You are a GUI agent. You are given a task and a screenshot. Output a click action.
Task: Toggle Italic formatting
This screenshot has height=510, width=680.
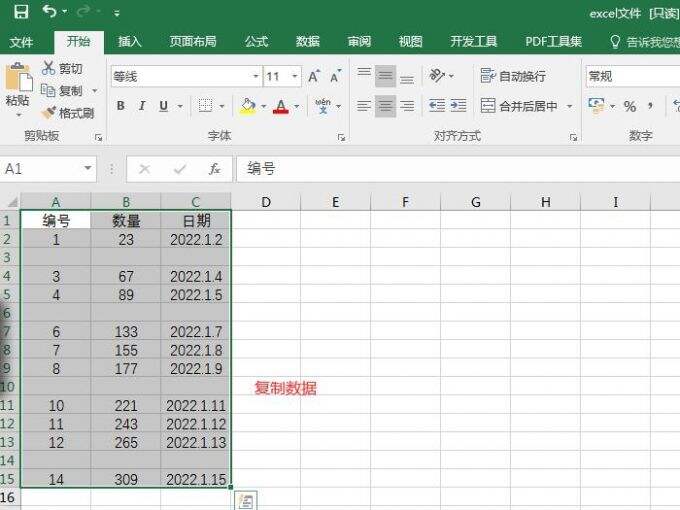(141, 106)
